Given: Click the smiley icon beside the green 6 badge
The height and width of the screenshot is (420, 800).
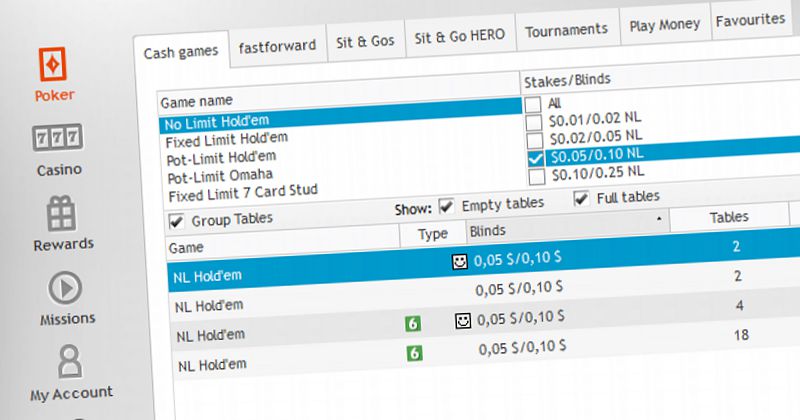Looking at the screenshot, I should tap(463, 321).
